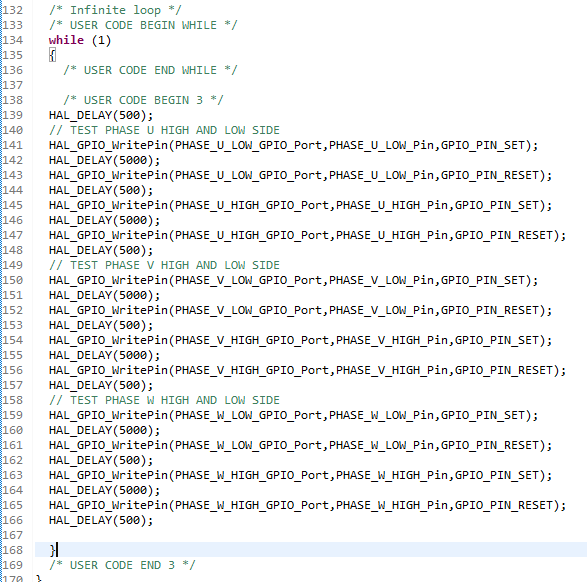Click the 'while' keyword on line 134
Screen dimensions: 587x582
coord(66,40)
